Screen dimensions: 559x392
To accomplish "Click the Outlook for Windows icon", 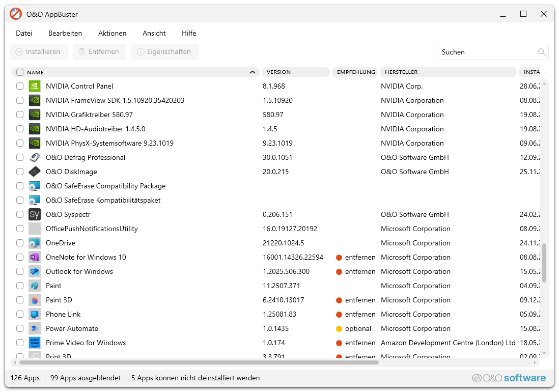I will [35, 271].
